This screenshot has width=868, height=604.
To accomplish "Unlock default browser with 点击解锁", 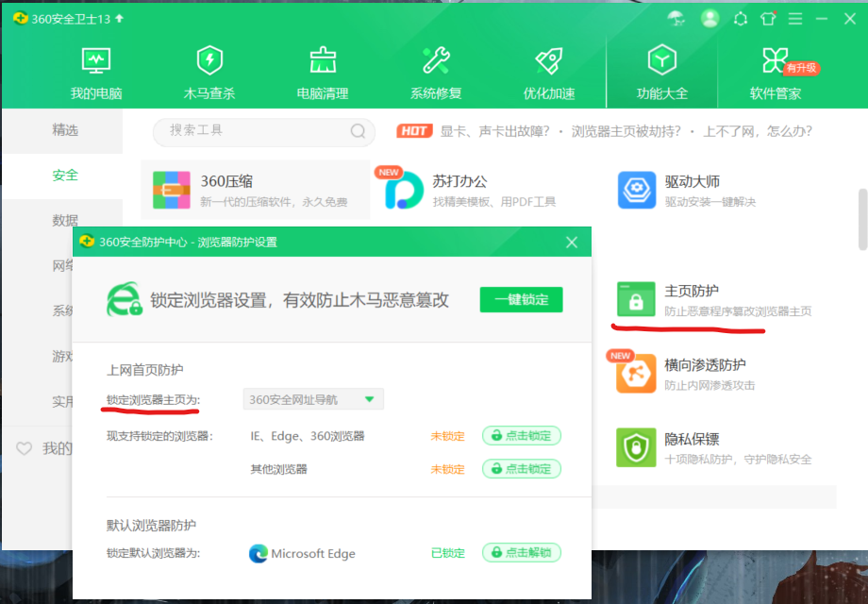I will 522,552.
